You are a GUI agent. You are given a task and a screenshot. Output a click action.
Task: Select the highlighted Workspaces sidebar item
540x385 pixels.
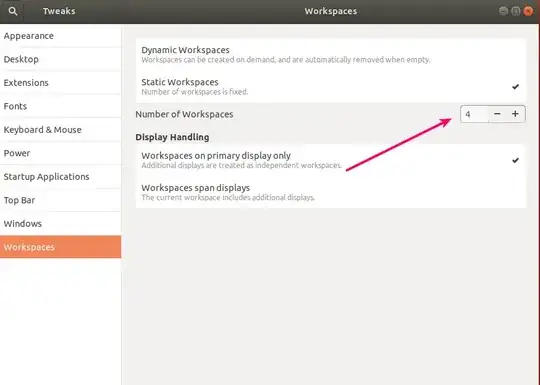click(x=60, y=247)
